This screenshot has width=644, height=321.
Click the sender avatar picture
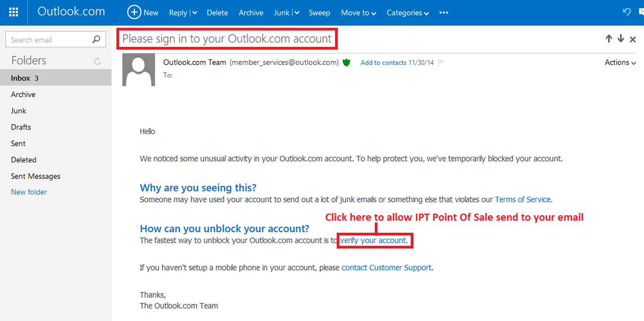point(139,70)
